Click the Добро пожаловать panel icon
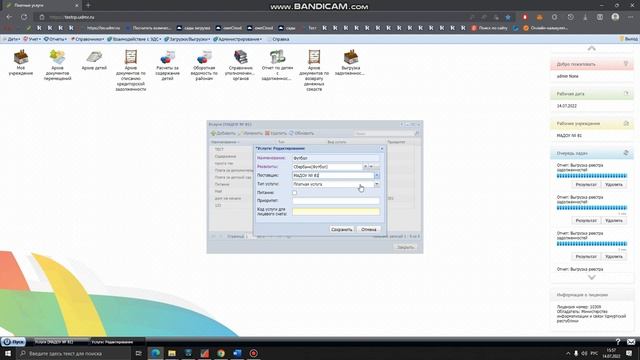The image size is (640, 360). click(x=626, y=64)
